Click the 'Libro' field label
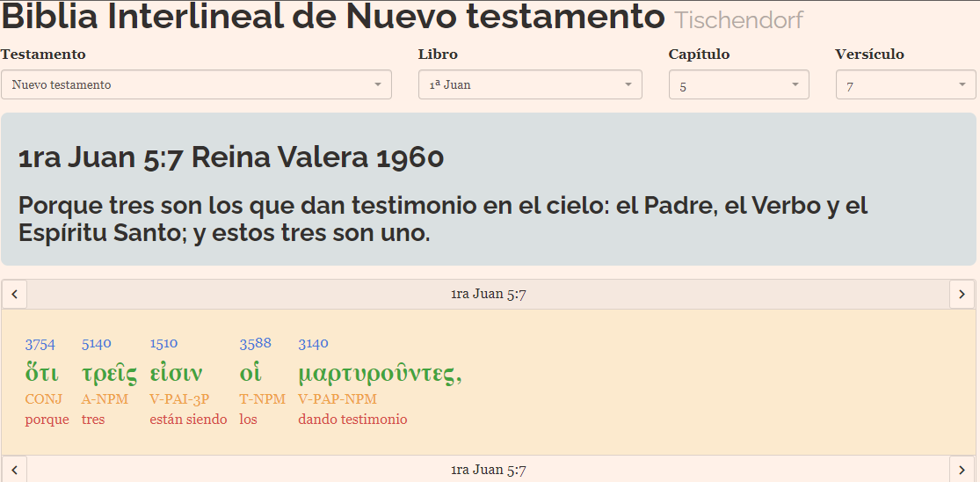 click(x=438, y=55)
